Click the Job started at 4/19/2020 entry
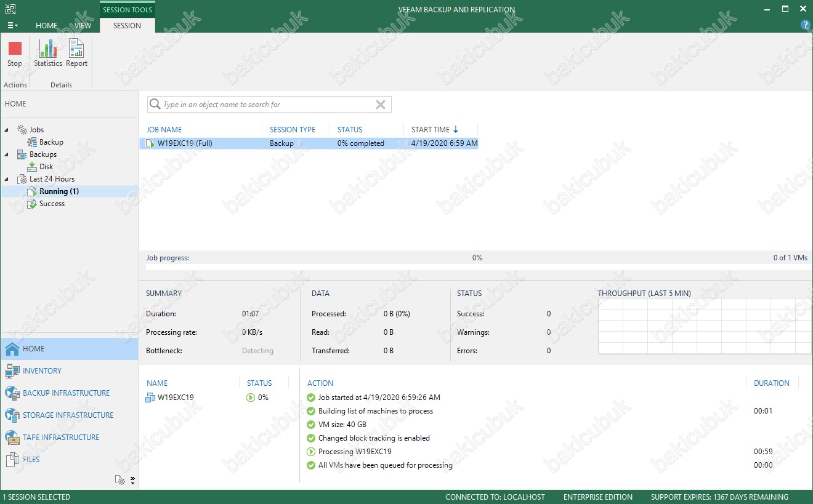This screenshot has width=813, height=504. 379,398
